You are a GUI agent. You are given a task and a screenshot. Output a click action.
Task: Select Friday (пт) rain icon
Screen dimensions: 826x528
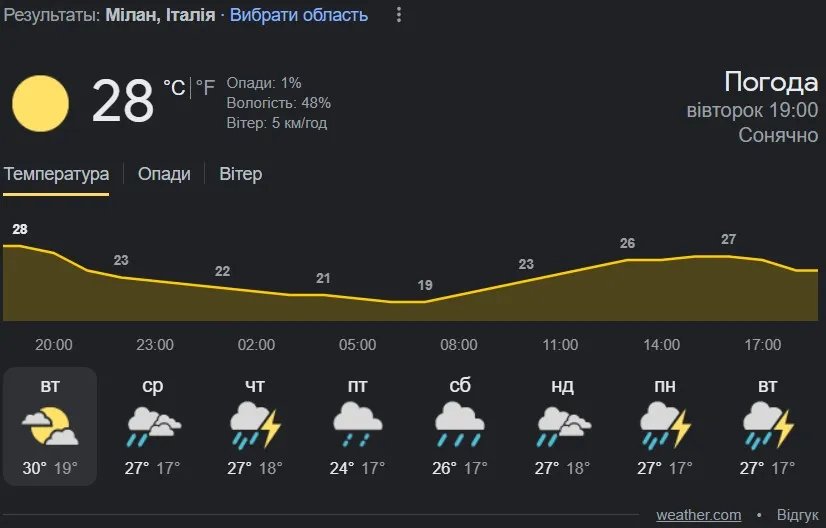point(357,425)
